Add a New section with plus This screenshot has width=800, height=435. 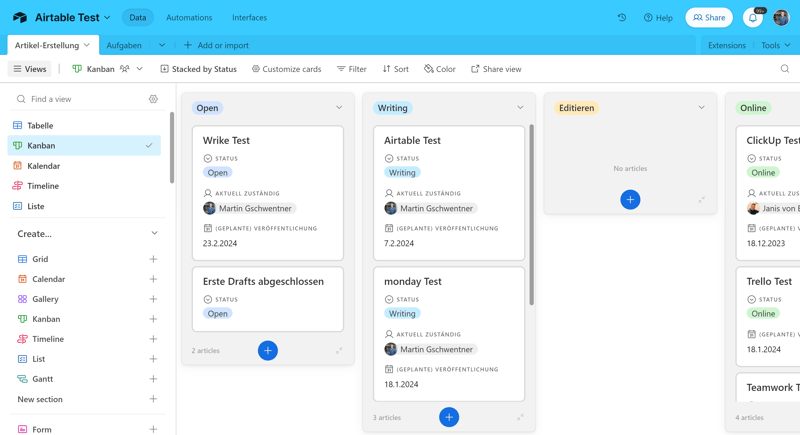click(153, 399)
